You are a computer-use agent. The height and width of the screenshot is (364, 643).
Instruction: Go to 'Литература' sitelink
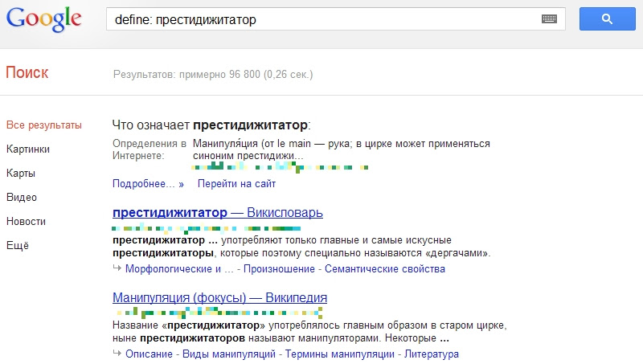pyautogui.click(x=432, y=354)
